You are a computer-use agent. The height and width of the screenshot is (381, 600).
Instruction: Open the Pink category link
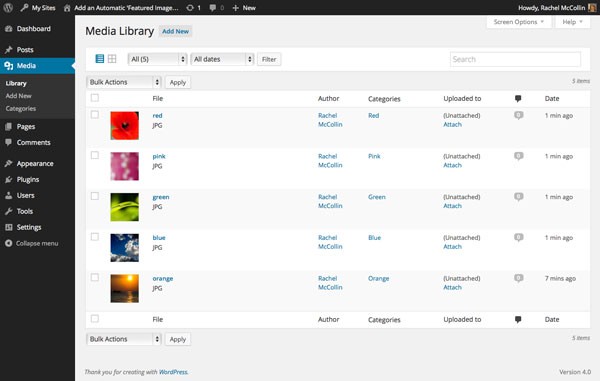374,156
